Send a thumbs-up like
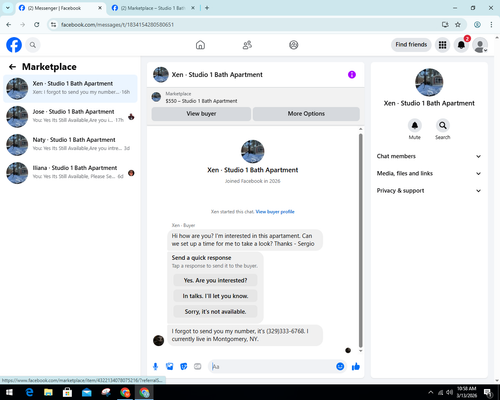 (356, 367)
